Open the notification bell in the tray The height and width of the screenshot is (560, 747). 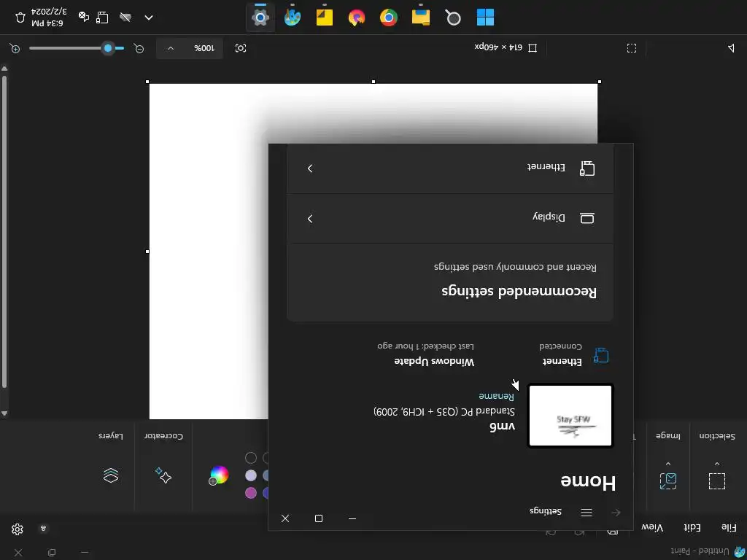(20, 17)
